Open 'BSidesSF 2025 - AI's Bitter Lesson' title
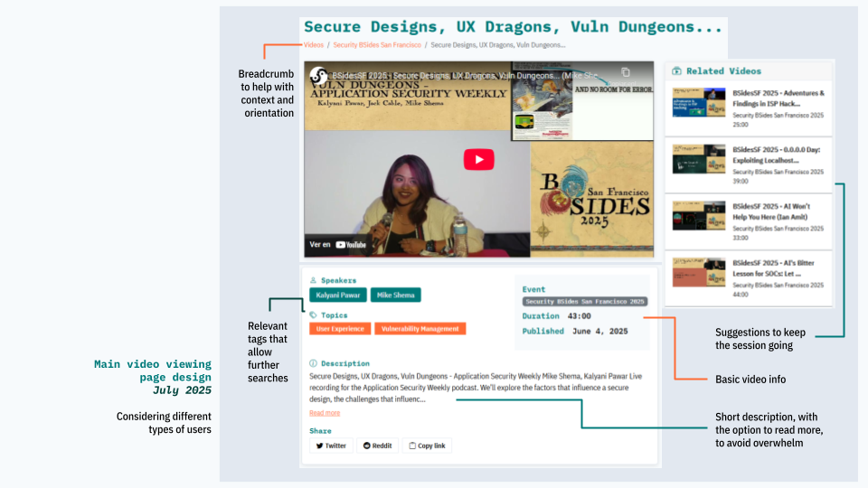 [773, 268]
